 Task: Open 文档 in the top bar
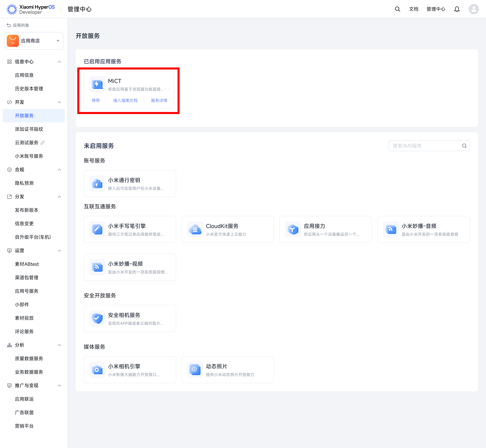click(414, 9)
